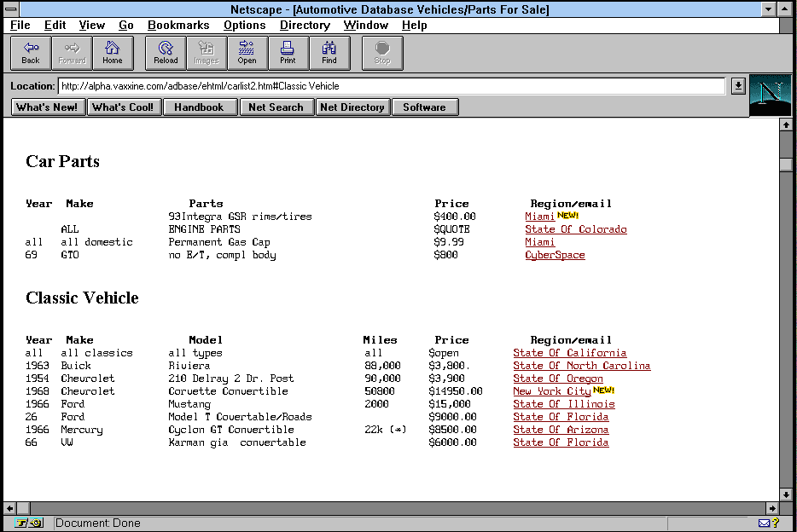Click the mail envelope icon in status bar

pos(764,523)
